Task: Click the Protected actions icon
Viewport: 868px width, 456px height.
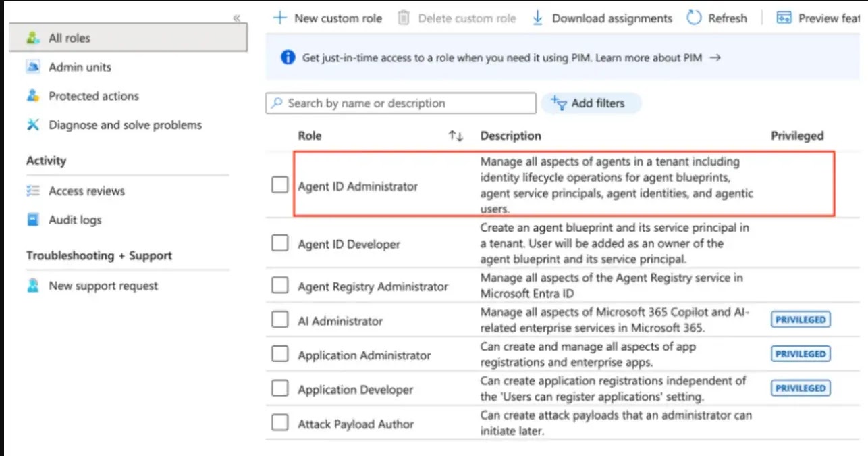Action: (34, 96)
